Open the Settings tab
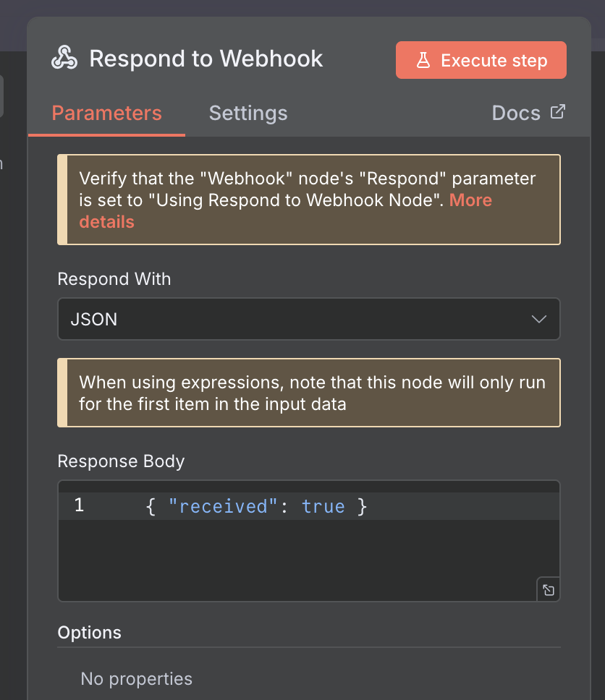The width and height of the screenshot is (605, 700). click(248, 114)
